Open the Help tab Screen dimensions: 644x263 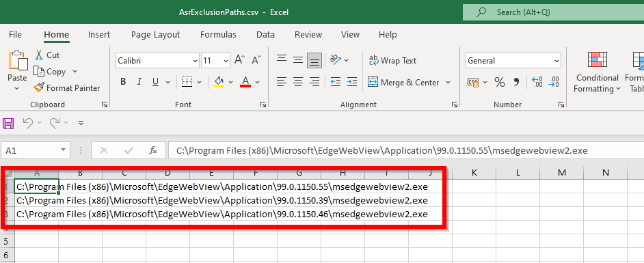click(388, 34)
